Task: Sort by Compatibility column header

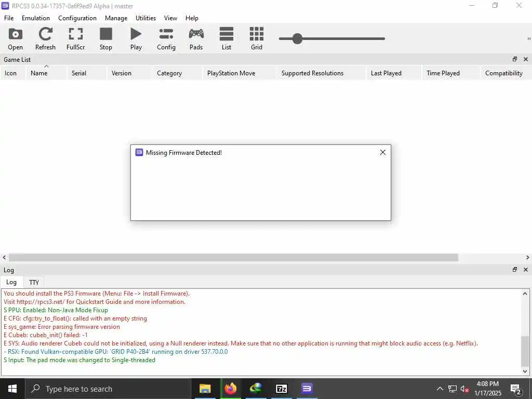Action: (x=506, y=73)
